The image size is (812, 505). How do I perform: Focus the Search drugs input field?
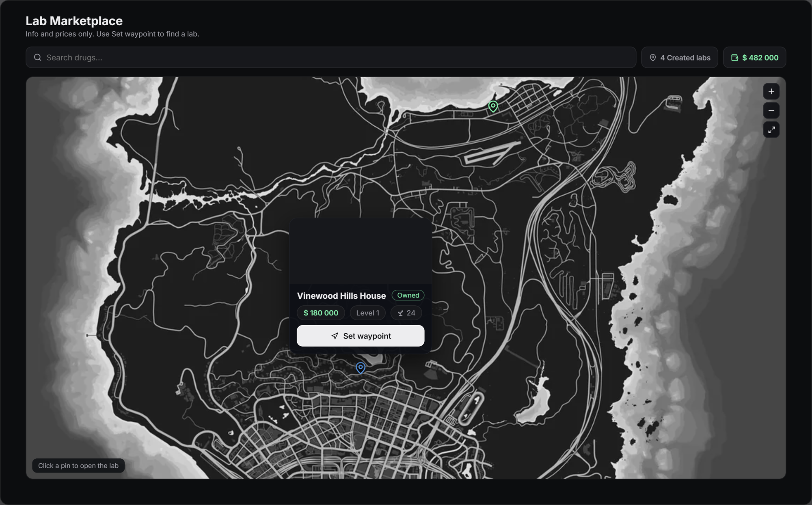click(331, 57)
